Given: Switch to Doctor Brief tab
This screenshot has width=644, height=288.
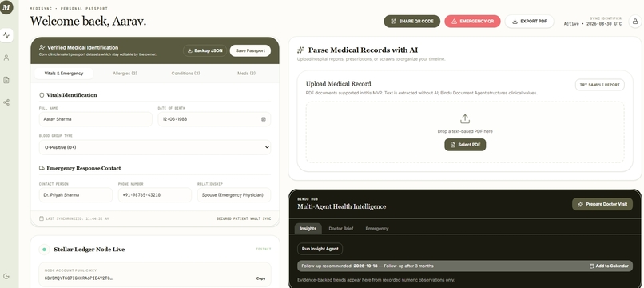Looking at the screenshot, I should point(341,228).
